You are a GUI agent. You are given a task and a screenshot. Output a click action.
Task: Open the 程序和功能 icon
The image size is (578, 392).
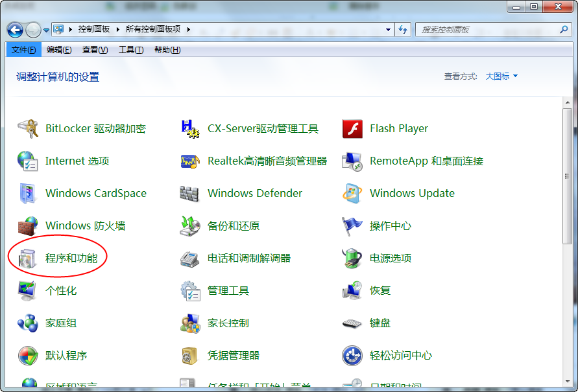28,258
